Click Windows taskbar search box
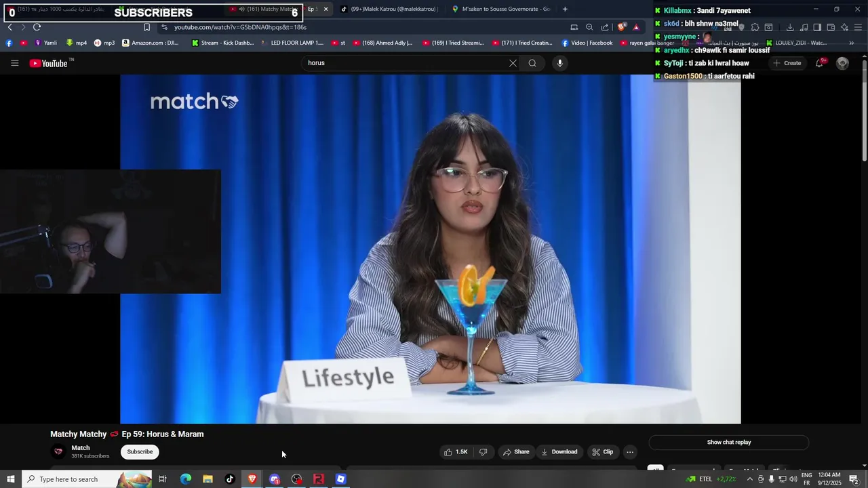The image size is (868, 488). pos(88,479)
